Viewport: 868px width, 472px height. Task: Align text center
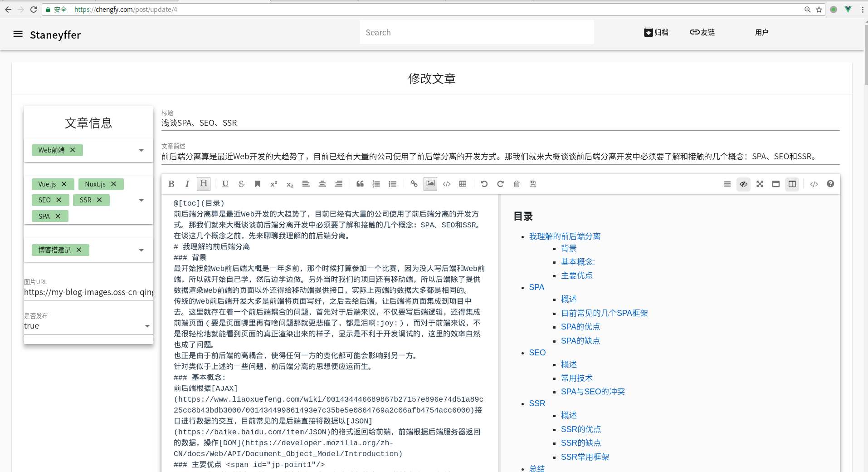point(322,184)
